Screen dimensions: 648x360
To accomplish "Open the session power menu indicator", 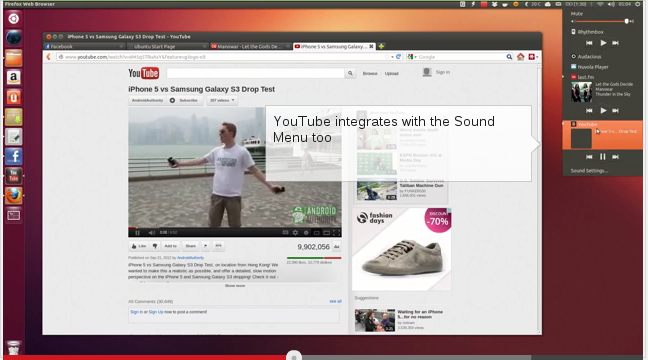I will coord(637,4).
